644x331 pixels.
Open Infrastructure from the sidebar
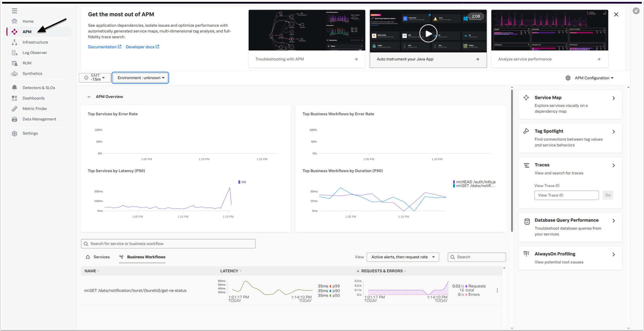coord(35,42)
